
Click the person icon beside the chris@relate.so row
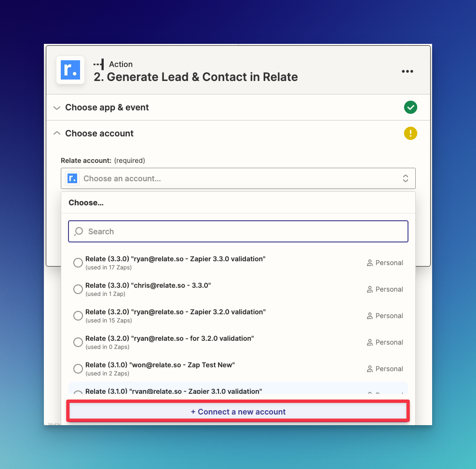[x=369, y=289]
